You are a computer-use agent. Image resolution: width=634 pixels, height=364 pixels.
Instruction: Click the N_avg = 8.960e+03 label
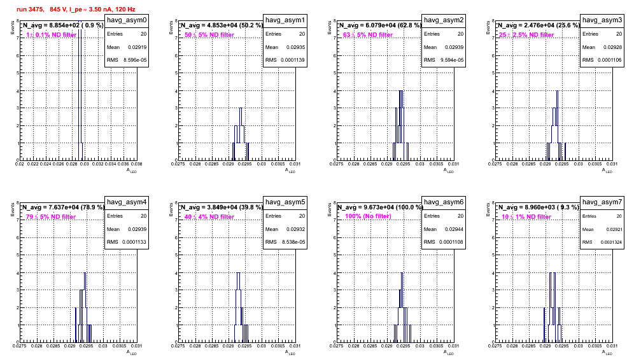tap(539, 207)
